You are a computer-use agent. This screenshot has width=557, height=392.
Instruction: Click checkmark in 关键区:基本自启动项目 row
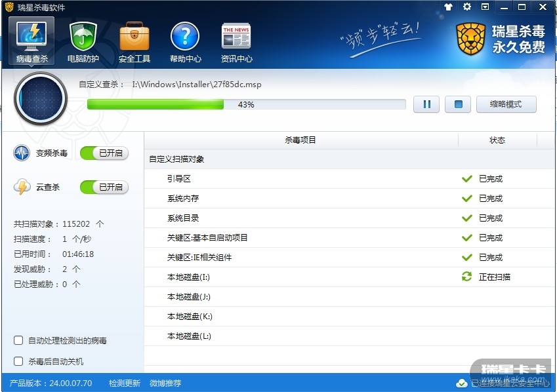[466, 237]
